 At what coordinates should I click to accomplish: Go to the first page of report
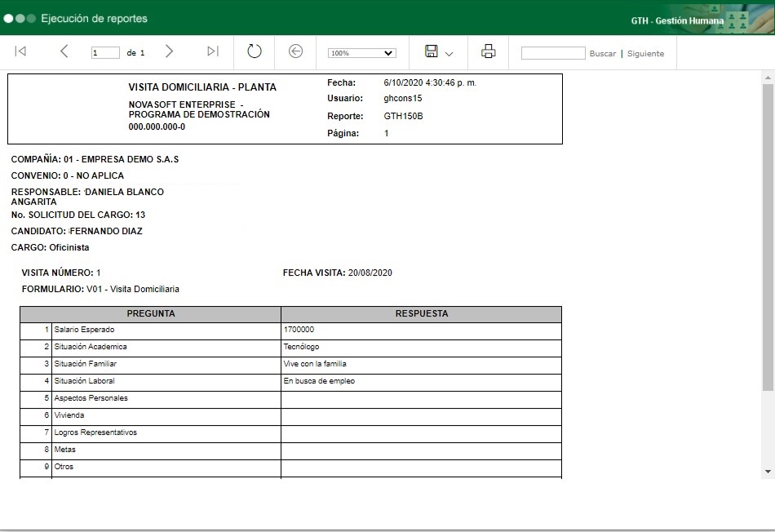coord(20,51)
